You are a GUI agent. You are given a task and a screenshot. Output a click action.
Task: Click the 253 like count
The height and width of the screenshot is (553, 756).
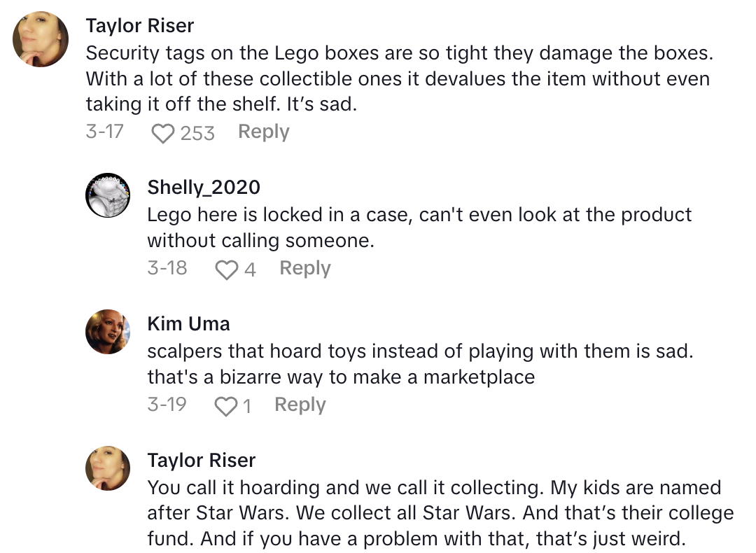click(x=197, y=132)
